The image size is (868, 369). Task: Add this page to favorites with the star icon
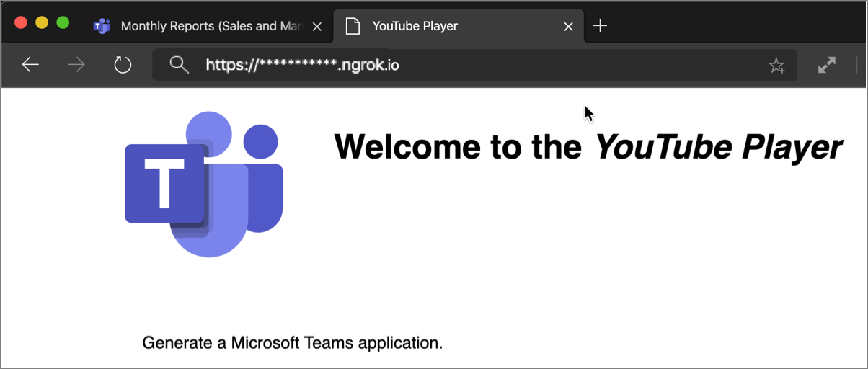pyautogui.click(x=776, y=66)
